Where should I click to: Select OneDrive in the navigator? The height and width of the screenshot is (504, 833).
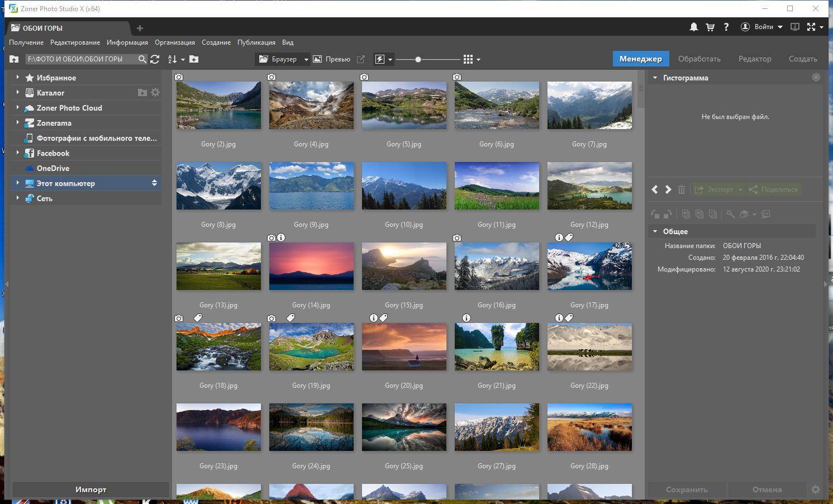click(x=86, y=168)
